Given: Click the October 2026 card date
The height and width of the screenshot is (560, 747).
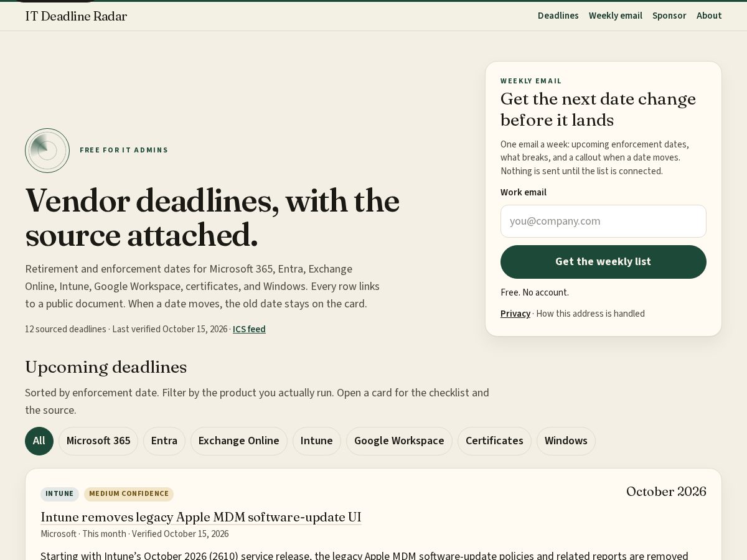Looking at the screenshot, I should (x=666, y=492).
